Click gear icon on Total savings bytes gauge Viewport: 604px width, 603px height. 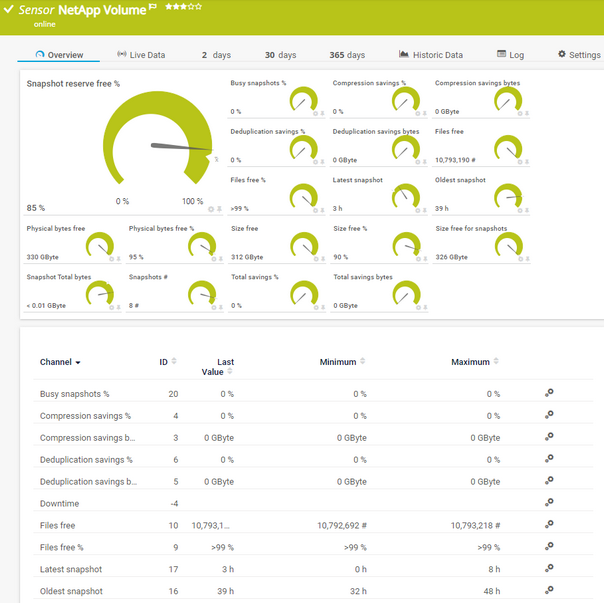tap(418, 307)
